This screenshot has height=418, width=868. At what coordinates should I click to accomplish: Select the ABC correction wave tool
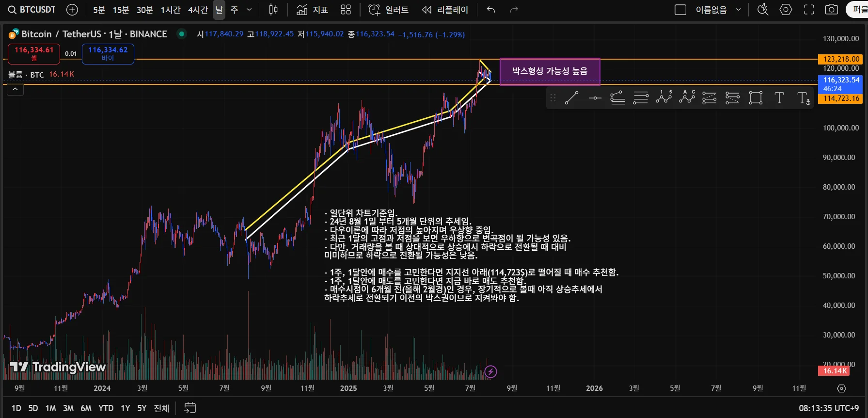687,98
